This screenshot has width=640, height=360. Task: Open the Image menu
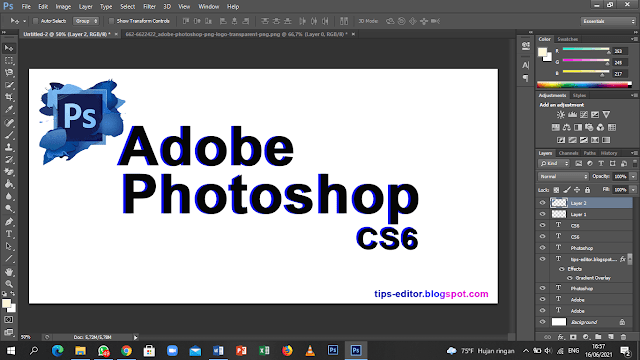pos(63,7)
